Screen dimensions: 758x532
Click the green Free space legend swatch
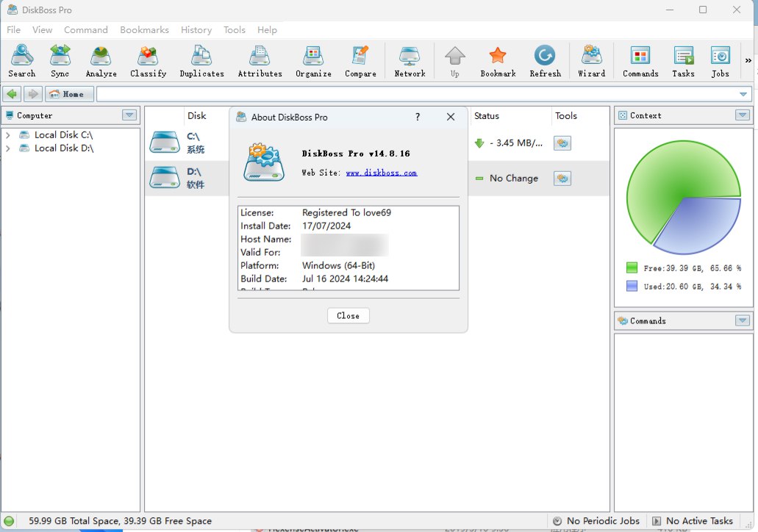(x=632, y=267)
